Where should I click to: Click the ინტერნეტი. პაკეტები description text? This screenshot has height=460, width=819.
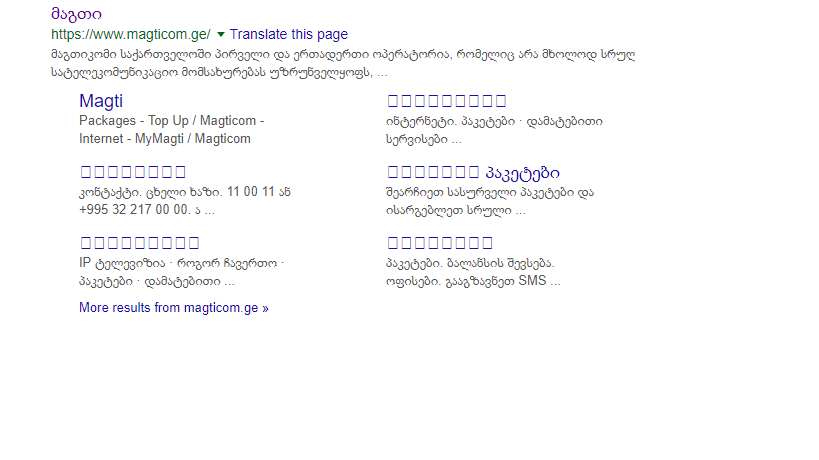494,130
